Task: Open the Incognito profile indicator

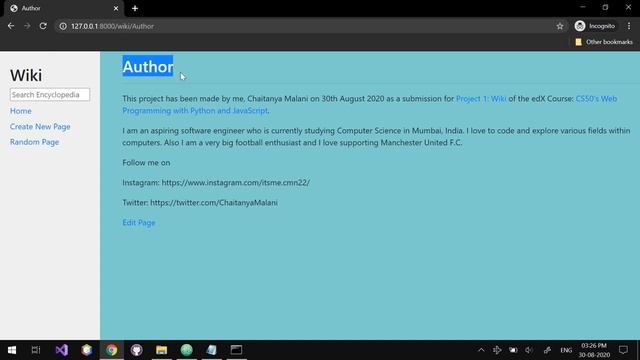Action: pos(595,26)
